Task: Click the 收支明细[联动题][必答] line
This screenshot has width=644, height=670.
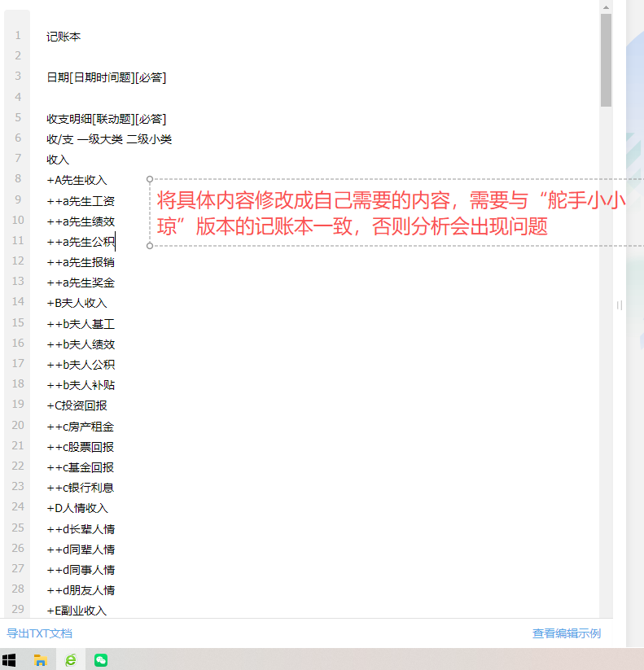Action: tap(106, 119)
